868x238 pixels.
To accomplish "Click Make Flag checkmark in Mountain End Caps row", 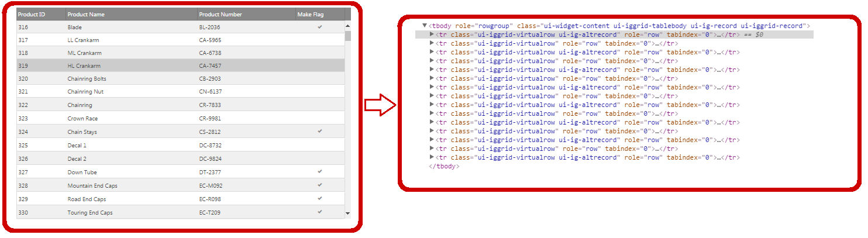I will [x=320, y=185].
